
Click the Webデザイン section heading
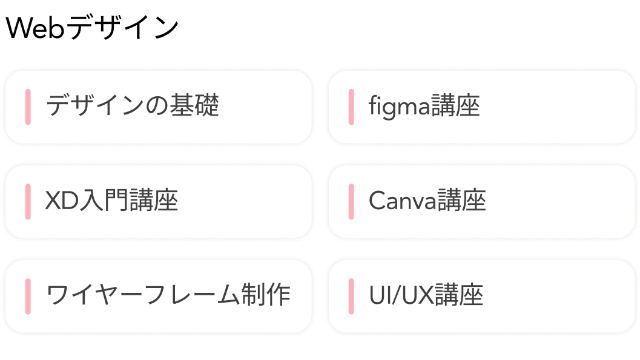click(x=92, y=28)
